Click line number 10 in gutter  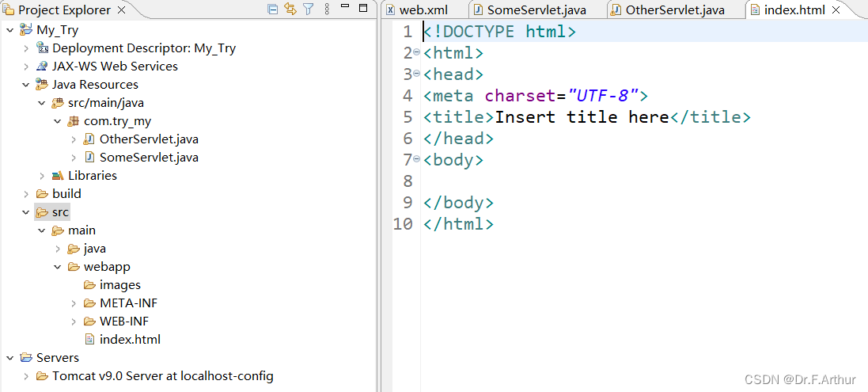coord(403,223)
